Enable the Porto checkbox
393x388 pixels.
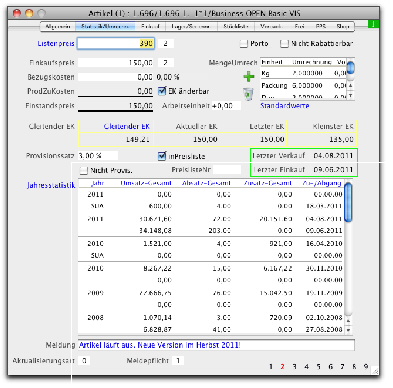pyautogui.click(x=244, y=44)
